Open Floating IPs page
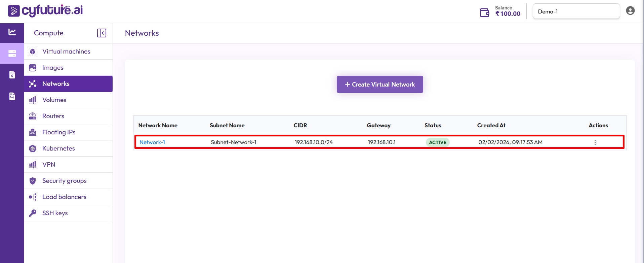 coord(59,132)
